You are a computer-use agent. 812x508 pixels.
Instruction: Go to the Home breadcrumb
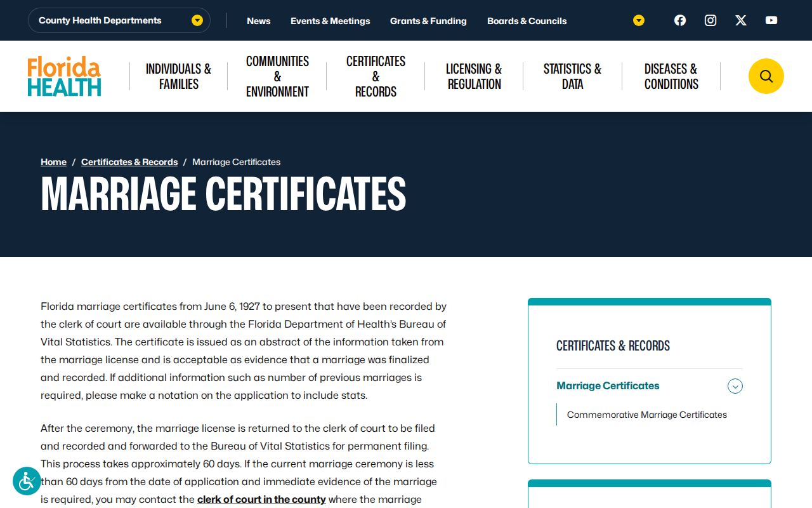pos(53,162)
